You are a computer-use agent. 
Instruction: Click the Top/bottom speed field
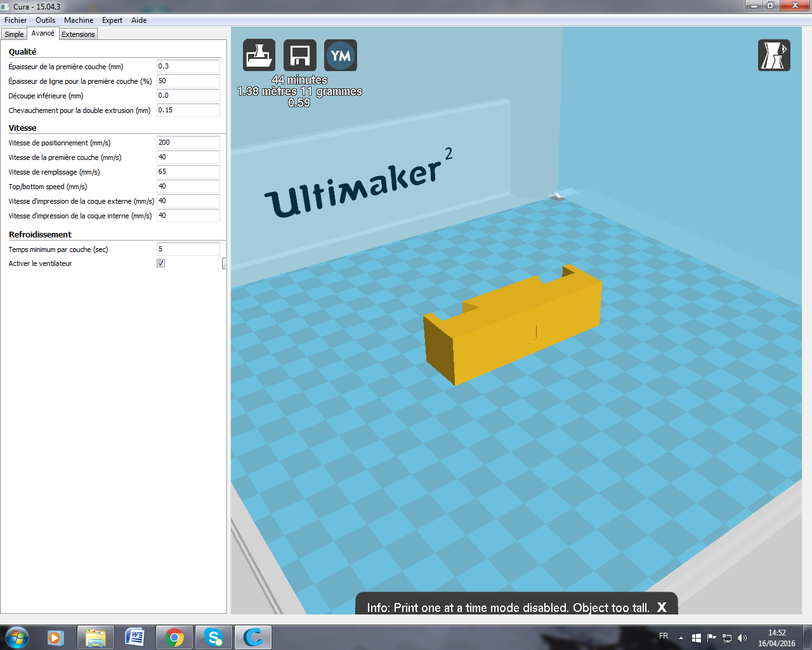(x=188, y=186)
